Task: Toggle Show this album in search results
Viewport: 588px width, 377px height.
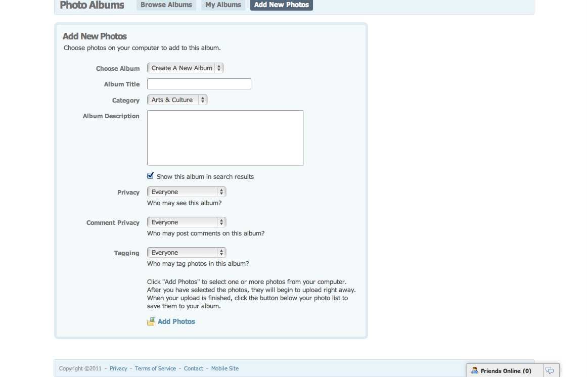Action: tap(150, 176)
